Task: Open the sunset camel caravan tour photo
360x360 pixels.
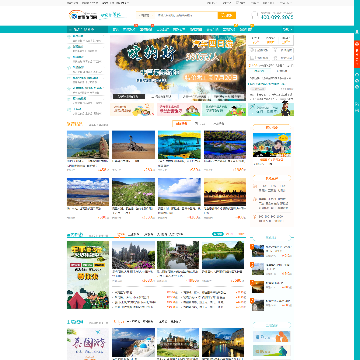Action: pos(225,192)
